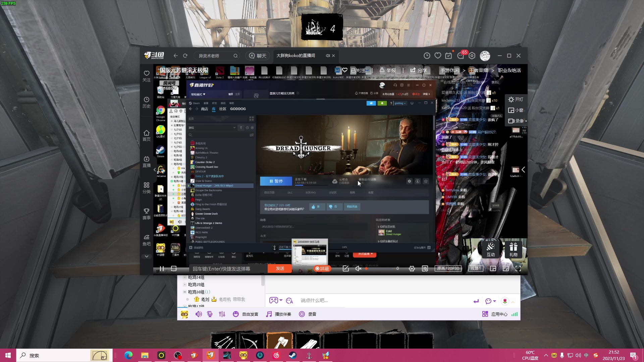Open watch history clock icon in Douyu header

(427, 56)
